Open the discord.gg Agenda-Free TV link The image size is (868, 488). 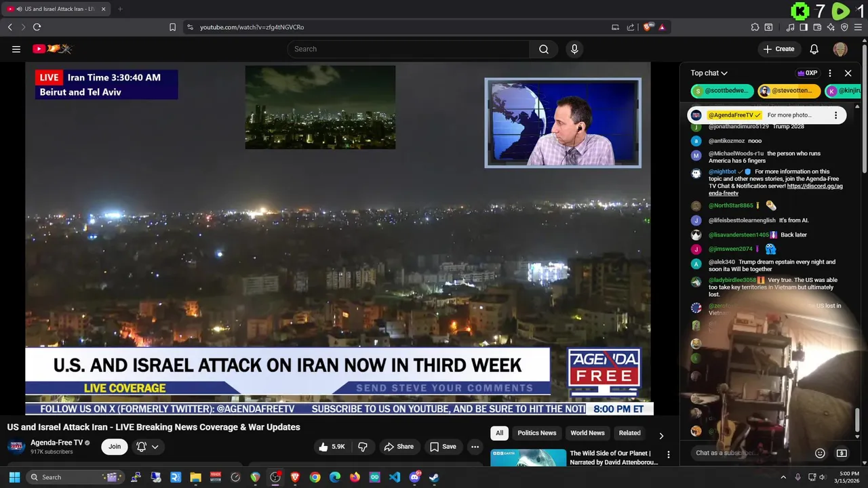[776, 190]
